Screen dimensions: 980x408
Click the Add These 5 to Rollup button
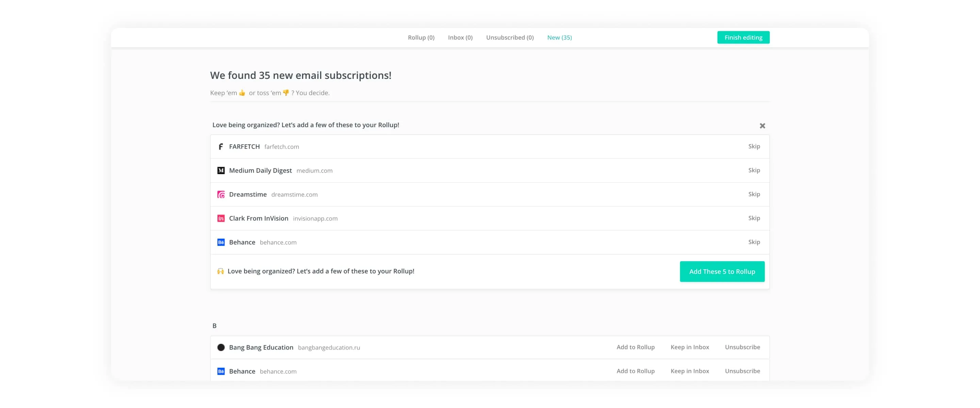(722, 272)
